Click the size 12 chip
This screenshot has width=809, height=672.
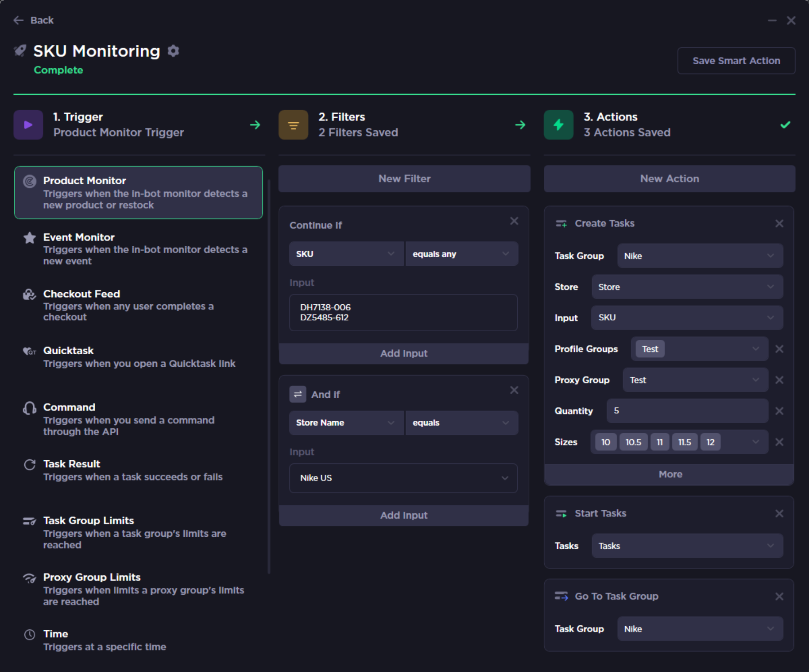[710, 442]
